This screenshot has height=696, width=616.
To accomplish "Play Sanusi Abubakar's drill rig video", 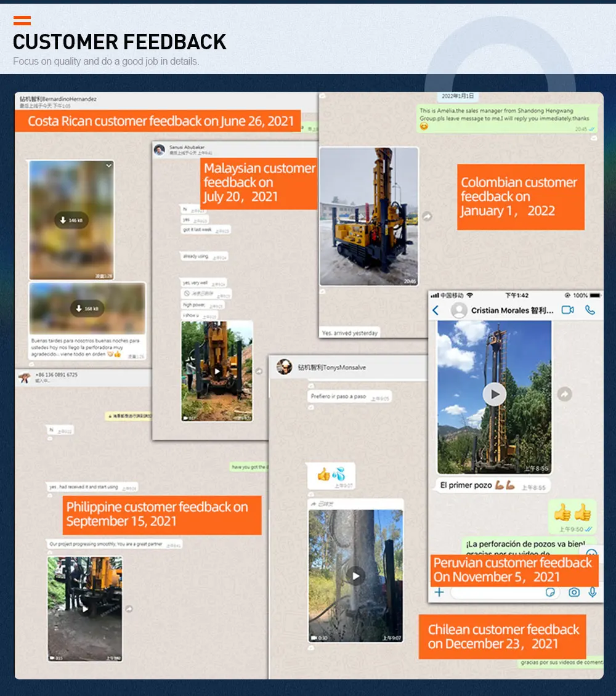I will coord(217,371).
